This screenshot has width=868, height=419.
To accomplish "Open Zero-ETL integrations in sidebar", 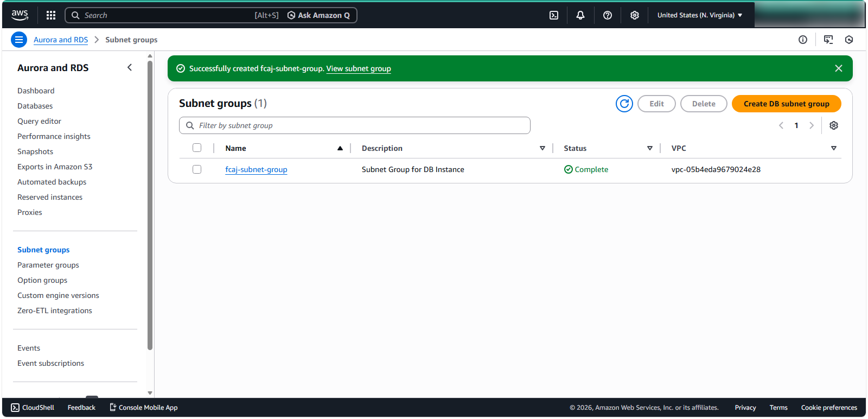I will click(x=55, y=310).
